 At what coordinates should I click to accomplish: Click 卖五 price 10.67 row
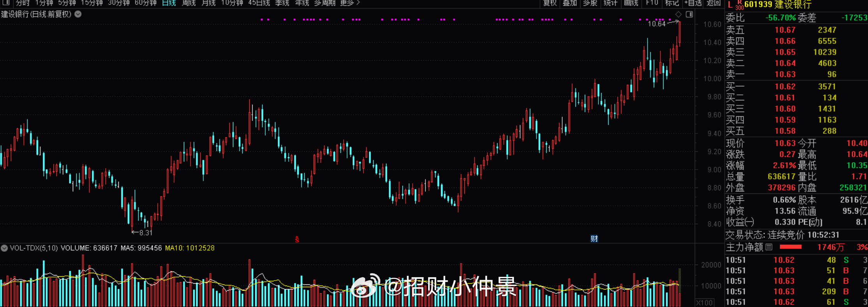796,30
